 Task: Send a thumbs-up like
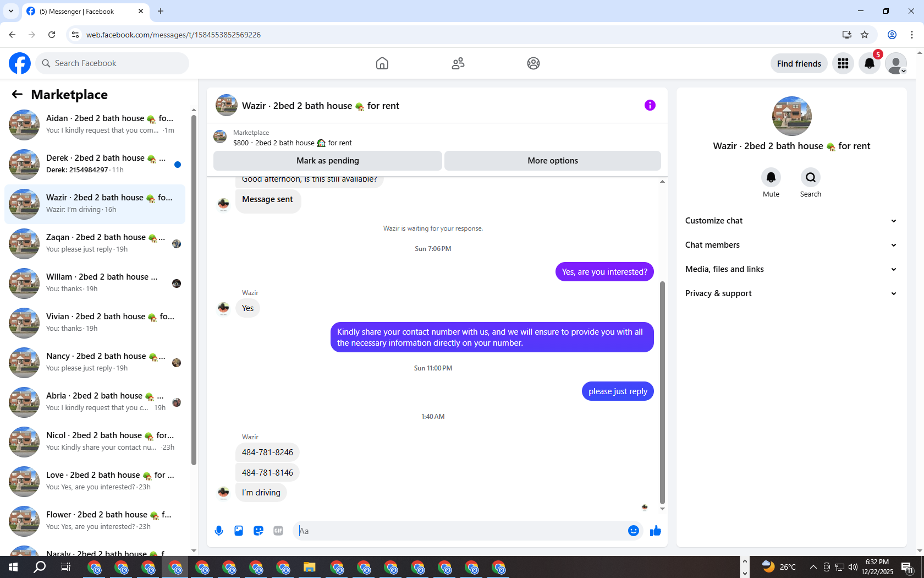(x=656, y=531)
